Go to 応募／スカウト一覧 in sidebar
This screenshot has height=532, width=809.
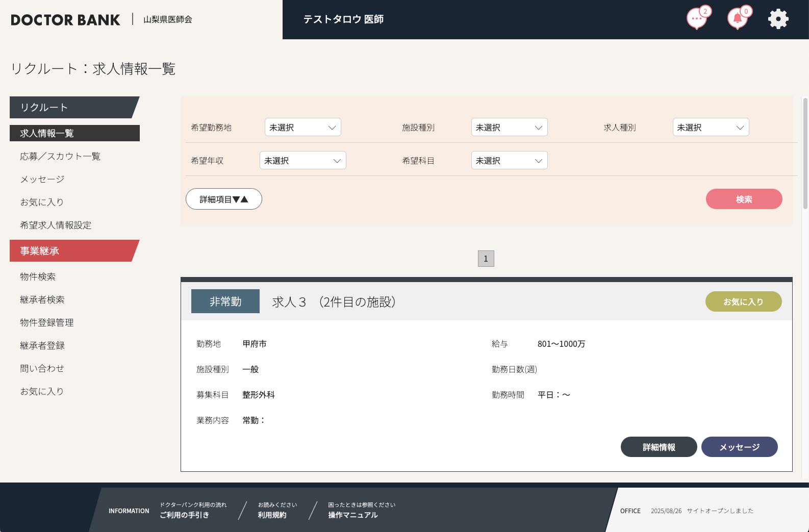[60, 157]
